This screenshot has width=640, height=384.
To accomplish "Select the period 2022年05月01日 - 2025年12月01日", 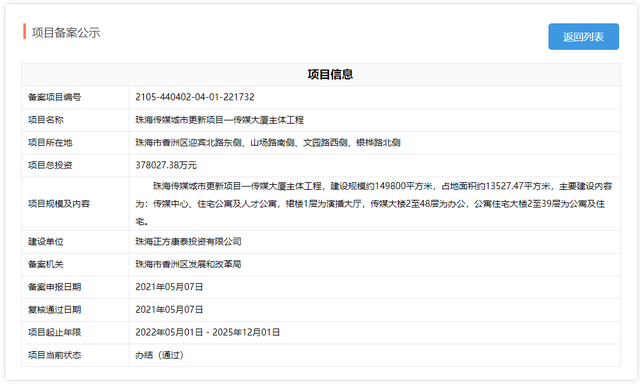I will click(x=207, y=333).
